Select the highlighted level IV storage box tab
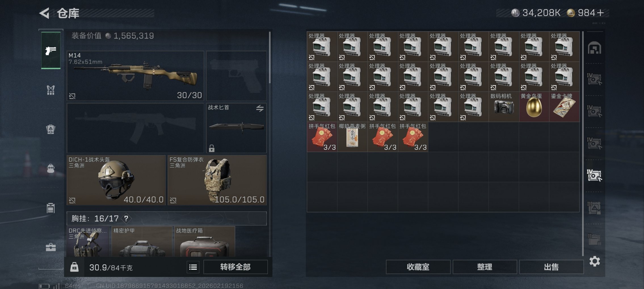 (x=594, y=175)
